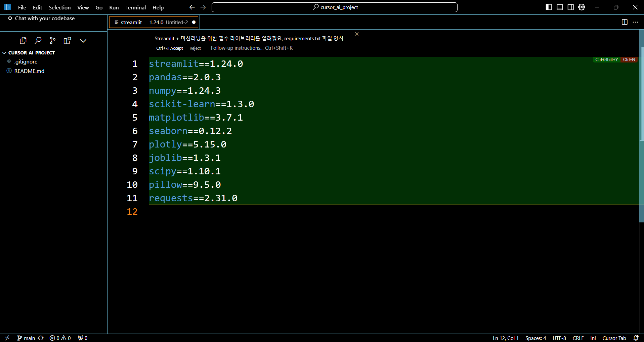Click the unsaved dot on Untitled-2 tab
Viewport: 644px width, 342px height.
click(194, 22)
